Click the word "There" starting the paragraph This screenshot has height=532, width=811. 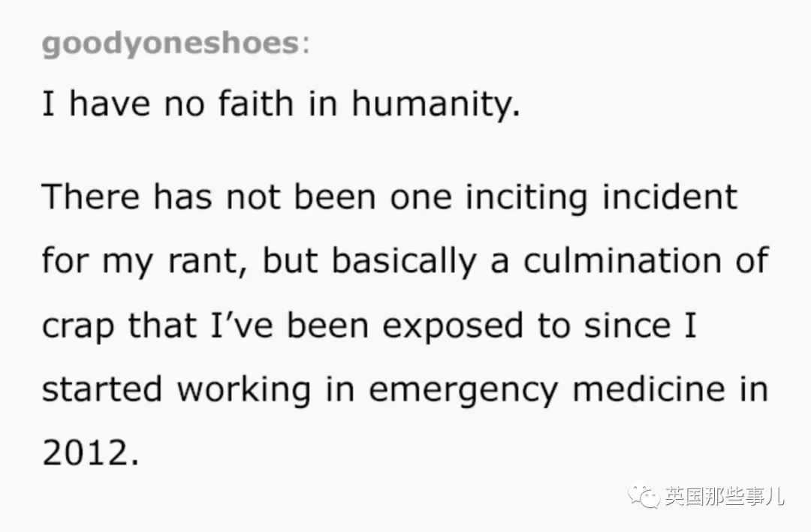click(91, 197)
